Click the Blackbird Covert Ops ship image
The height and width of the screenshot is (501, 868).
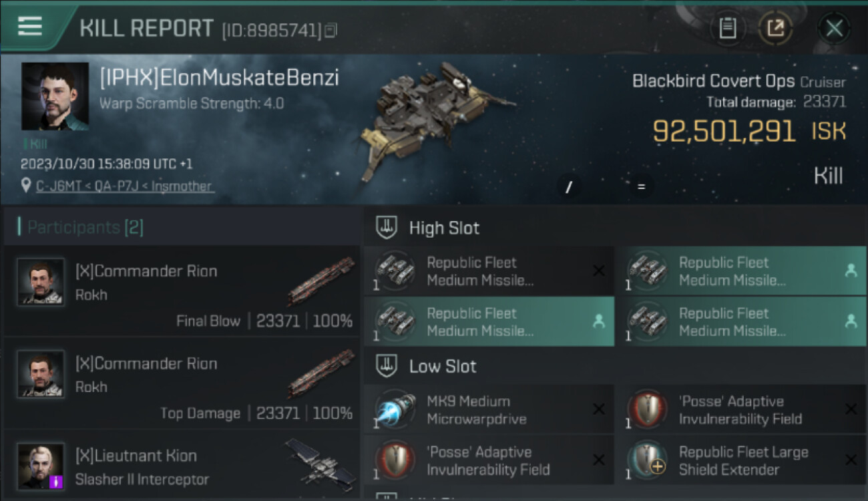click(x=434, y=120)
